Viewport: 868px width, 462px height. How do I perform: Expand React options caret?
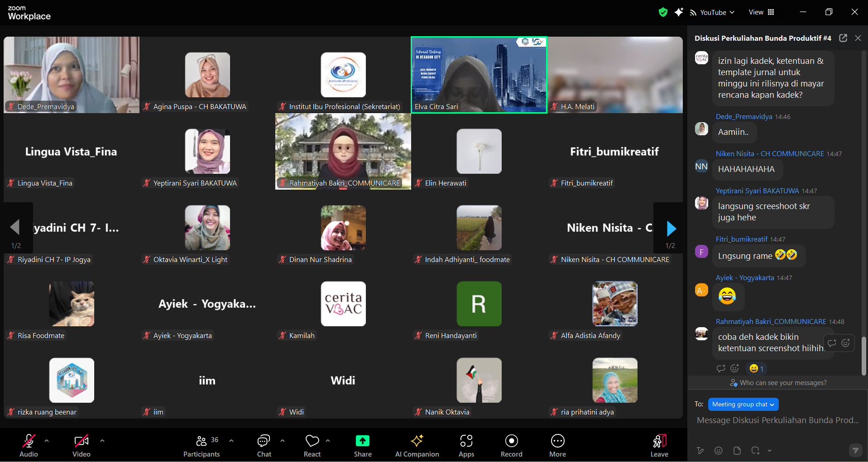[x=328, y=440]
